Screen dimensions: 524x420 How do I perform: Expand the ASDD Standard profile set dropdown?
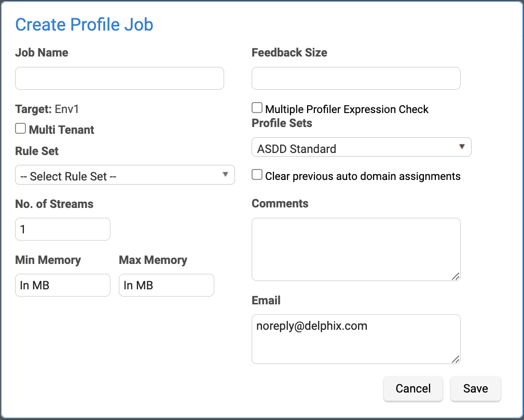tap(361, 148)
